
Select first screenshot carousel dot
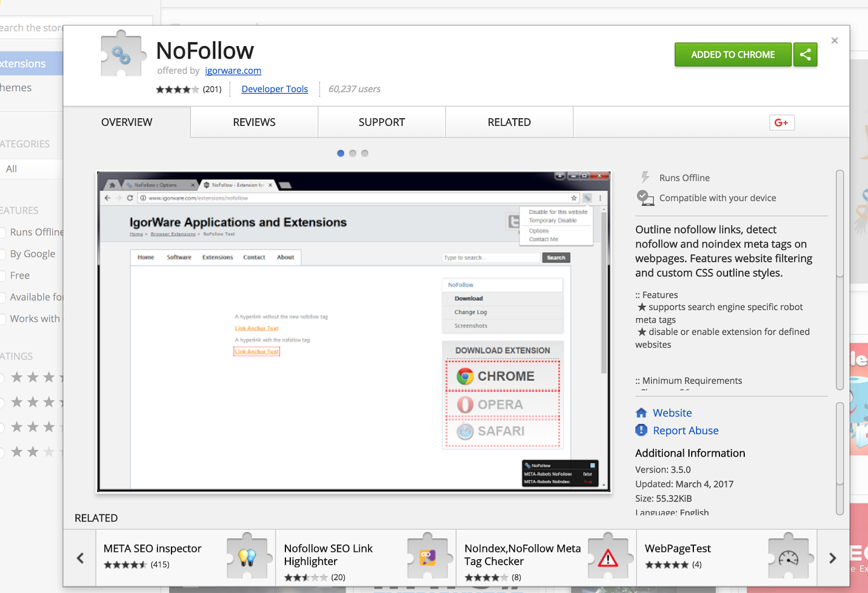pos(341,153)
